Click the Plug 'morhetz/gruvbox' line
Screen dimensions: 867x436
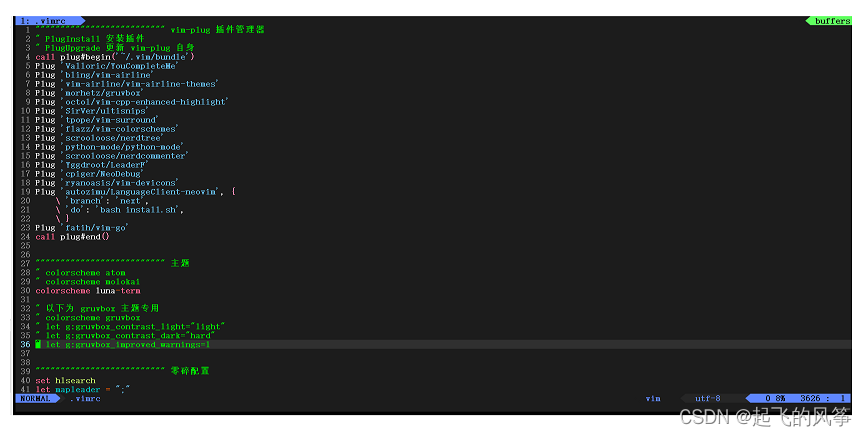pyautogui.click(x=89, y=93)
